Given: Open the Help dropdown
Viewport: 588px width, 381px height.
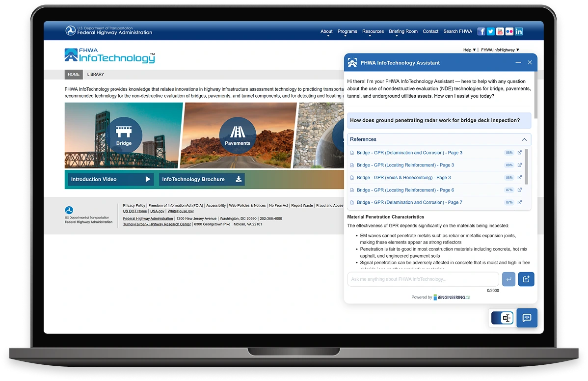Looking at the screenshot, I should (x=469, y=50).
